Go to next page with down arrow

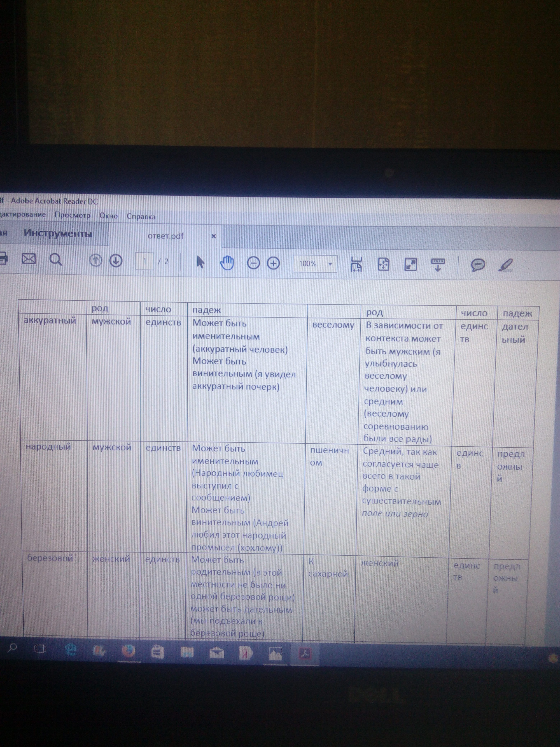point(116,261)
